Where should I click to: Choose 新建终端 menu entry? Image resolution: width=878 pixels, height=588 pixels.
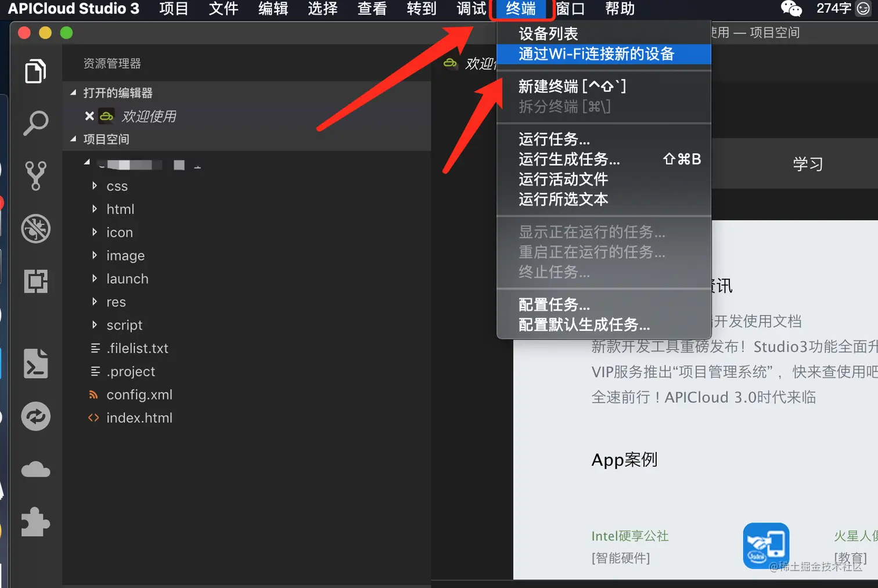[x=604, y=86]
